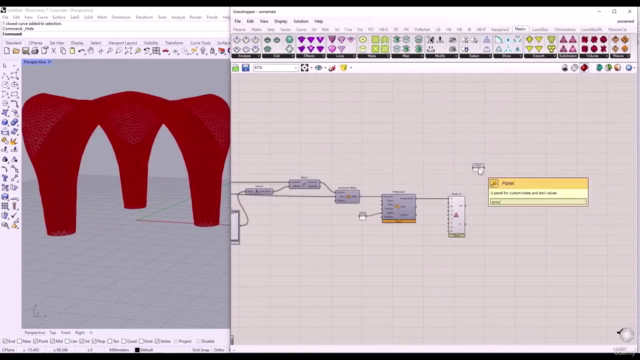640x360 pixels.
Task: Expand the Effects group panel in Mesh+ tab
Action: (310, 56)
